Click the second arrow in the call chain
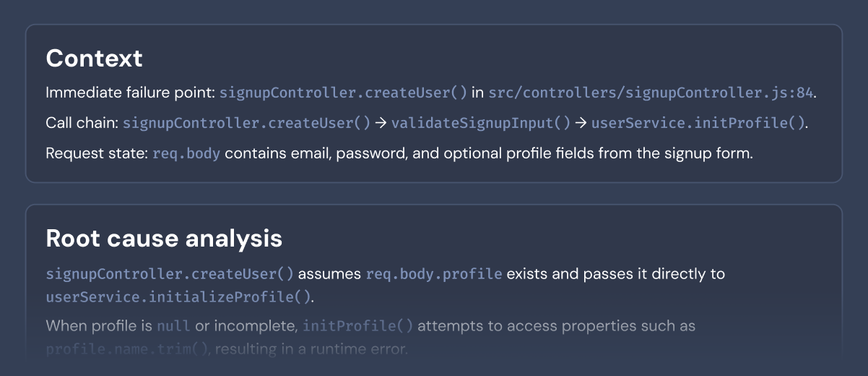Image resolution: width=868 pixels, height=376 pixels. click(x=581, y=123)
